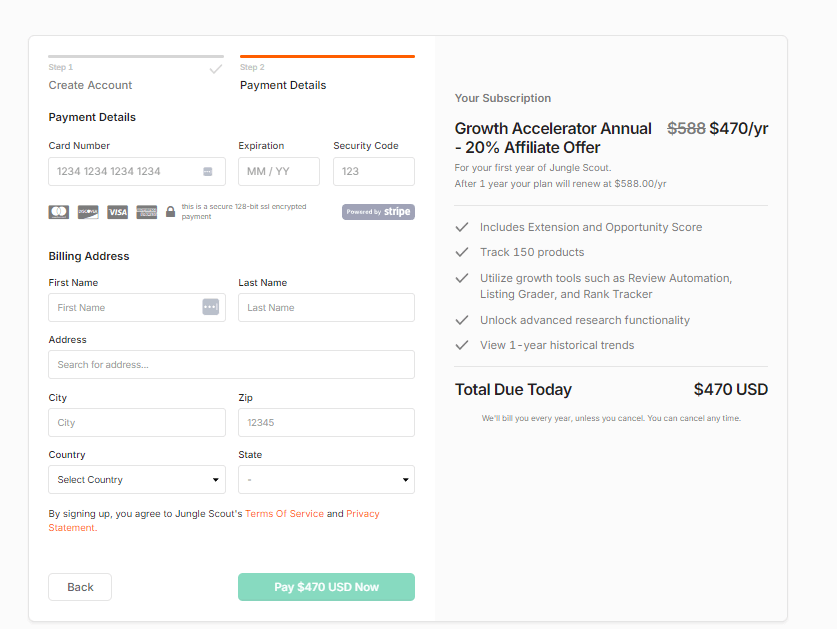Click Pay $470 USD Now button
The image size is (837, 629).
[326, 587]
